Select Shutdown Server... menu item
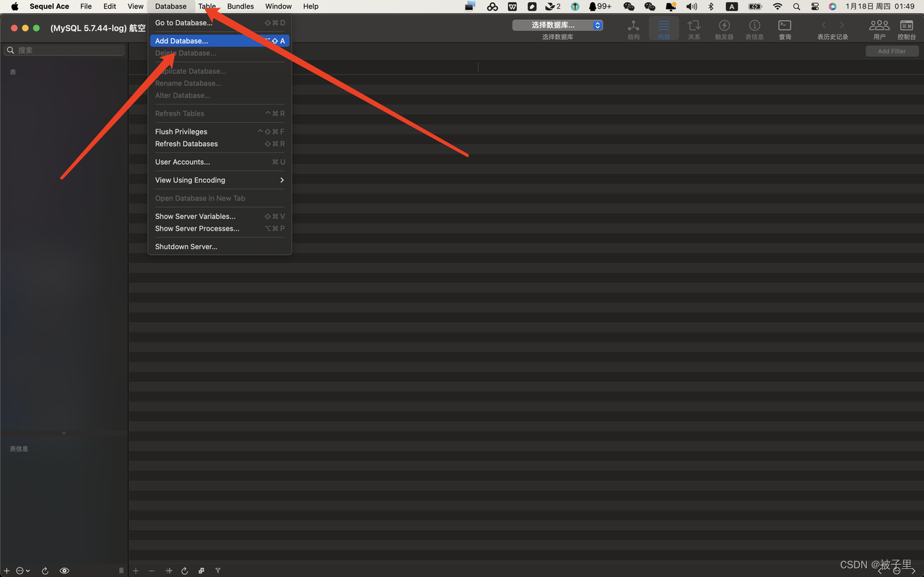Image resolution: width=924 pixels, height=577 pixels. pyautogui.click(x=219, y=246)
